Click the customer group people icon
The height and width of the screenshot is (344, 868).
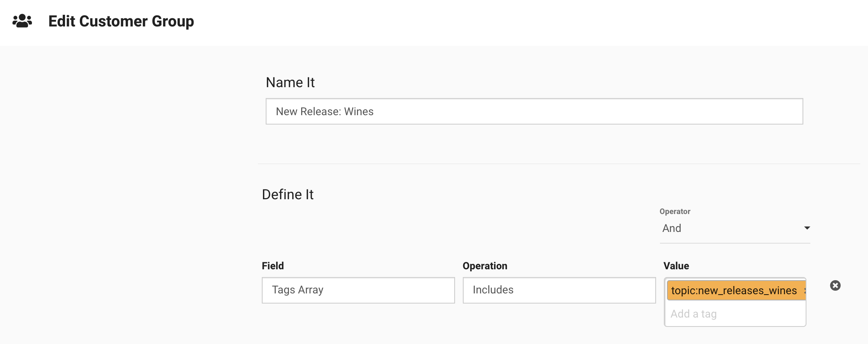tap(22, 21)
